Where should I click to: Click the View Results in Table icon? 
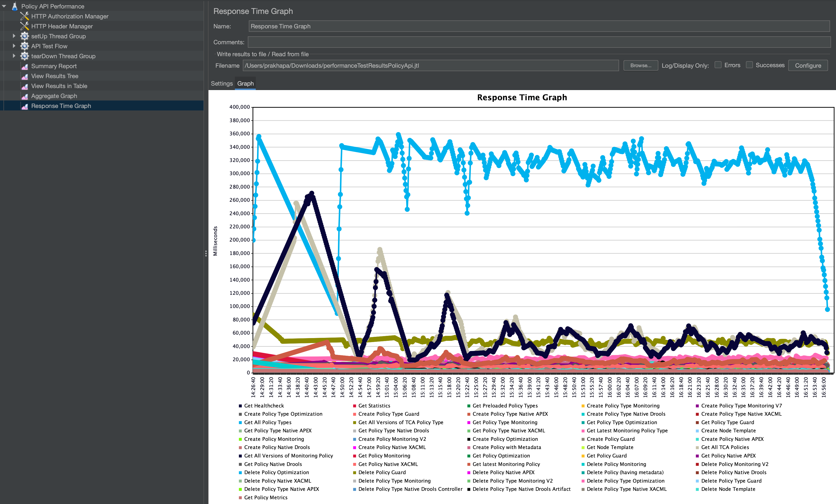click(x=24, y=86)
